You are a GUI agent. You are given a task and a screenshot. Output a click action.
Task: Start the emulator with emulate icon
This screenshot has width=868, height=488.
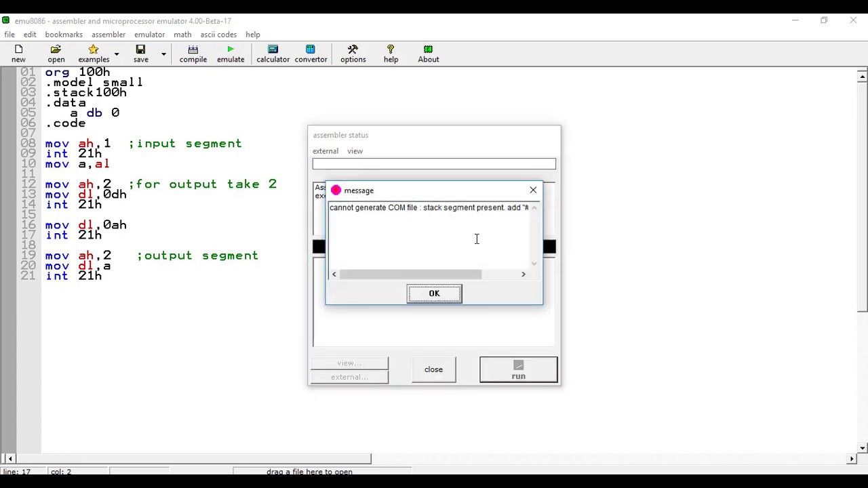231,54
